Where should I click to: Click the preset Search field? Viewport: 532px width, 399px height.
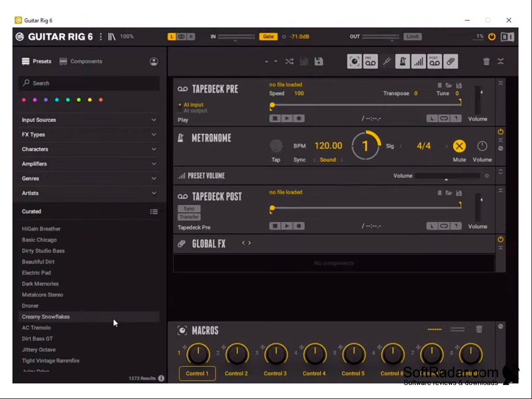click(x=89, y=83)
